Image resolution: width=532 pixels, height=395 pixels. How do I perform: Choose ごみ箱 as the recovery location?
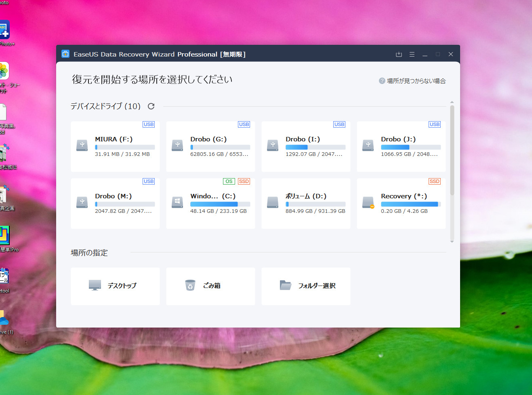click(210, 286)
